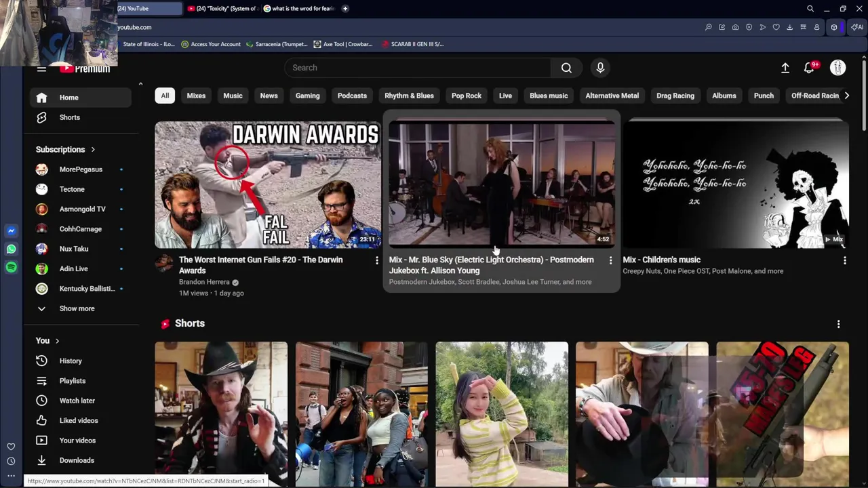The image size is (868, 488).
Task: Select the Alternative Metal chip
Action: (x=612, y=96)
